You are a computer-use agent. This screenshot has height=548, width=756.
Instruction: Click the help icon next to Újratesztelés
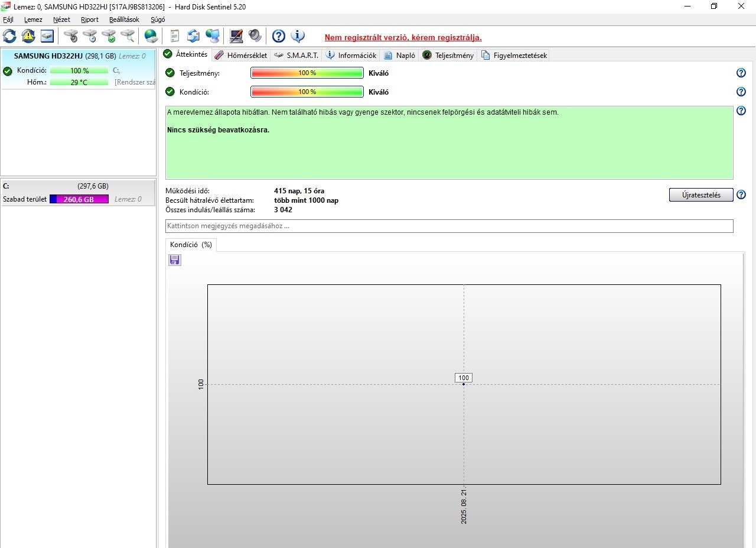(741, 194)
